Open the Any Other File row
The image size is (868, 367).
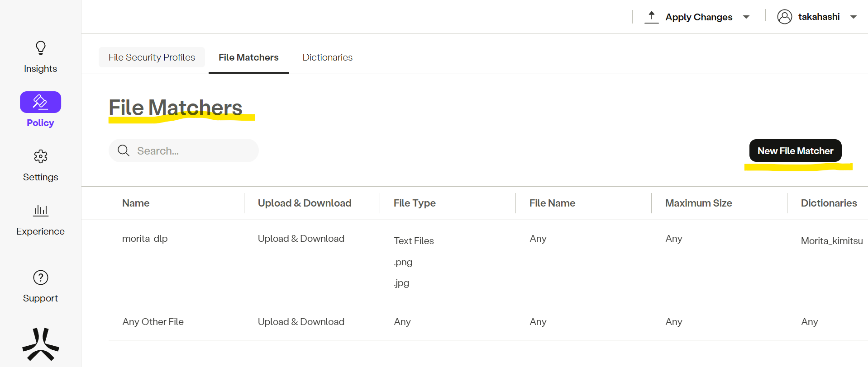(153, 322)
